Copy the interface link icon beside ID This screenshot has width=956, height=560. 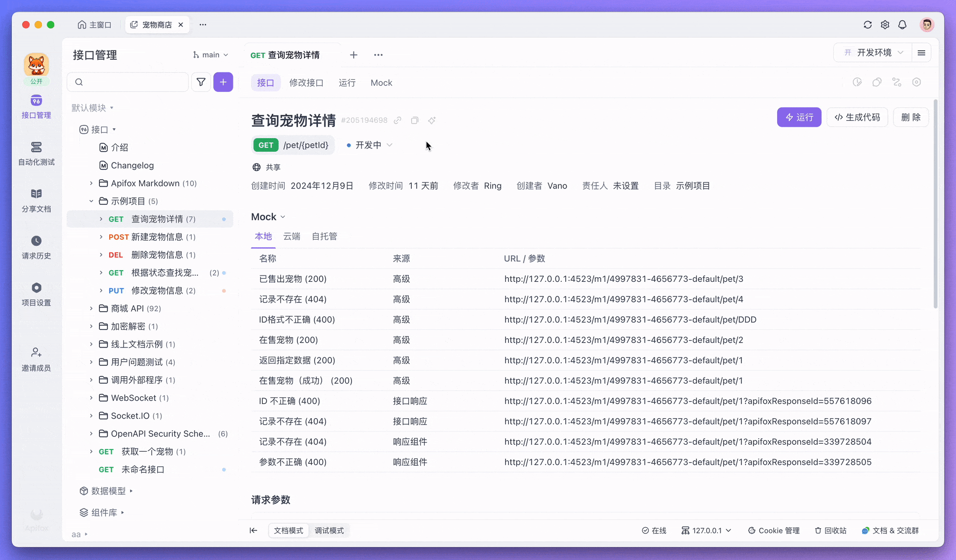click(x=397, y=120)
